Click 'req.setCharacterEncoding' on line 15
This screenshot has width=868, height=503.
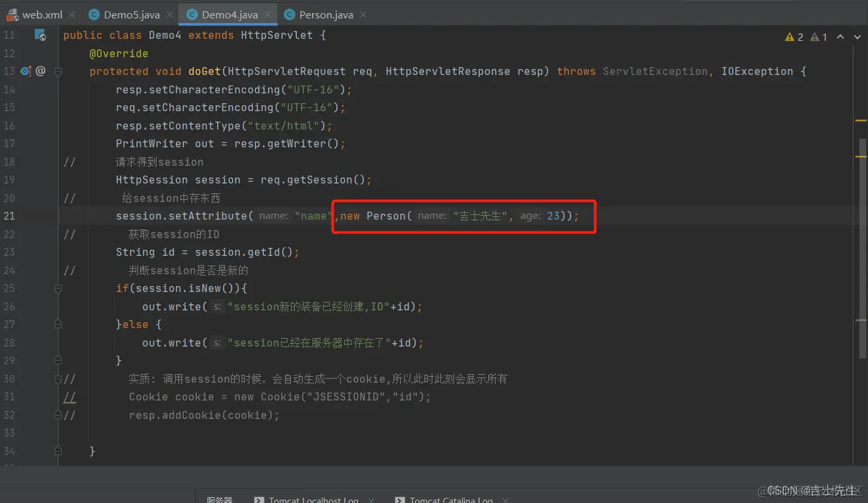pos(195,107)
